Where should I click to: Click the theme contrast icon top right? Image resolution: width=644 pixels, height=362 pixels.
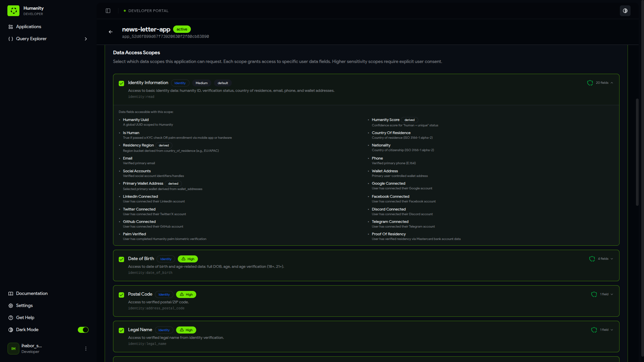tap(625, 11)
